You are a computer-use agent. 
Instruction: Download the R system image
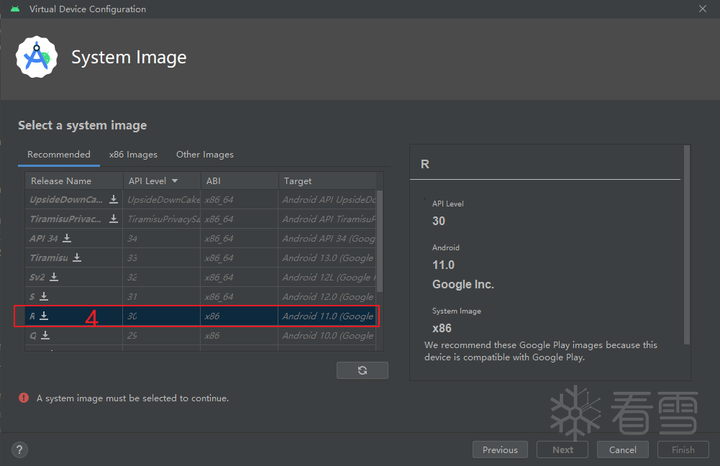(44, 315)
